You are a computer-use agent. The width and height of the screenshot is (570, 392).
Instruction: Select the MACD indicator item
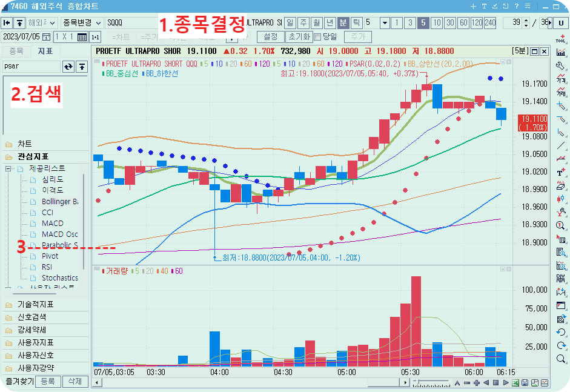tap(52, 224)
